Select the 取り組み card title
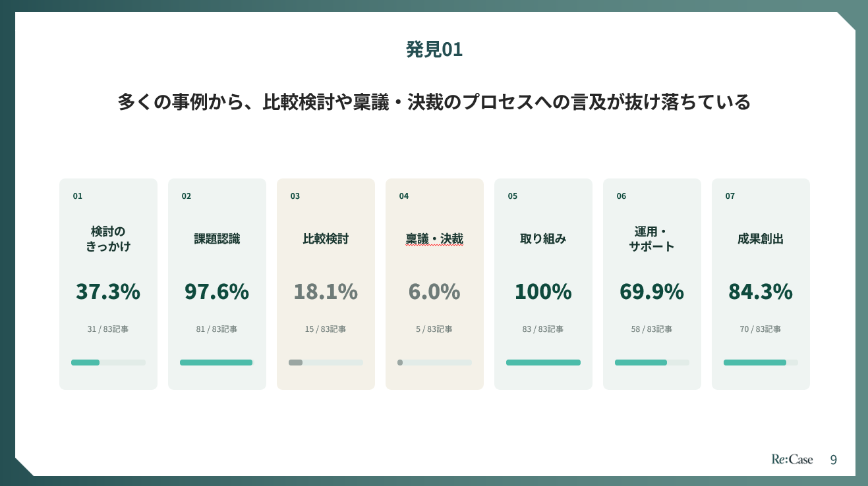The height and width of the screenshot is (486, 868). pyautogui.click(x=543, y=239)
